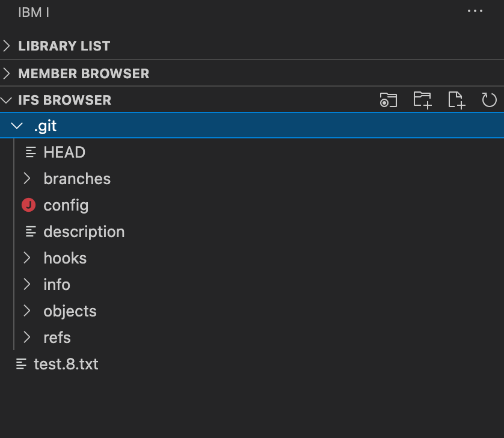504x438 pixels.
Task: Refresh the IFS Browser
Action: tap(489, 100)
